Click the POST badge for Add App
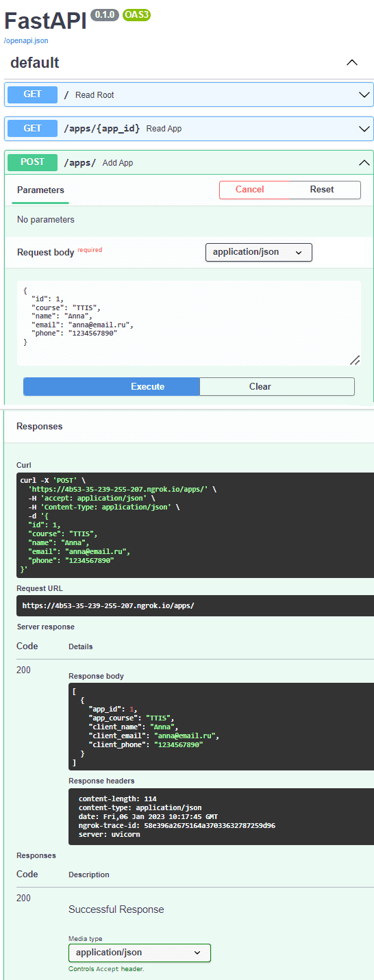Viewport: 374px width, 980px height. [x=32, y=162]
